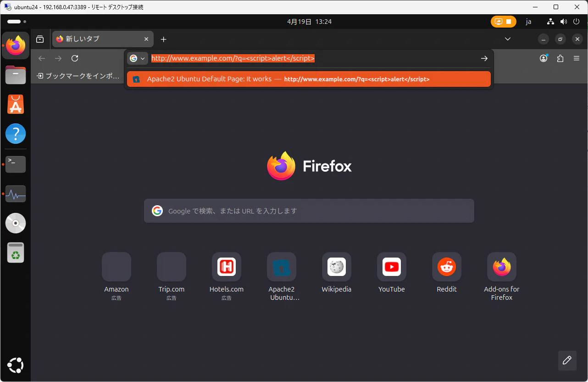Click the Go arrow in the address bar
The image size is (588, 382).
click(484, 58)
